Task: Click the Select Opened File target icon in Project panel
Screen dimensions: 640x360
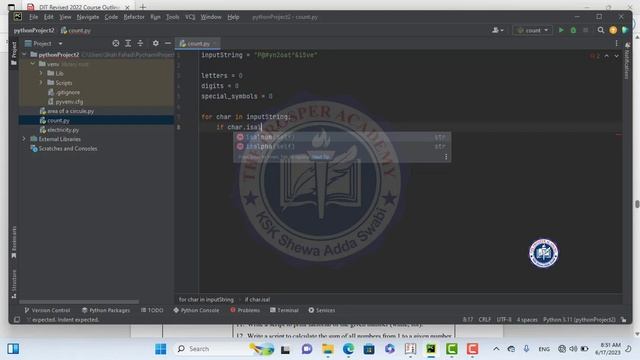Action: [116, 43]
